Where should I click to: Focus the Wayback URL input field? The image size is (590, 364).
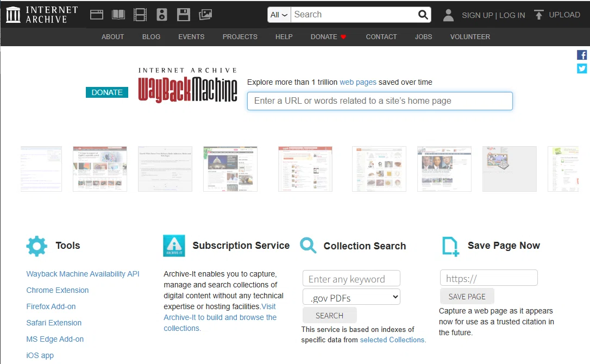pos(380,101)
